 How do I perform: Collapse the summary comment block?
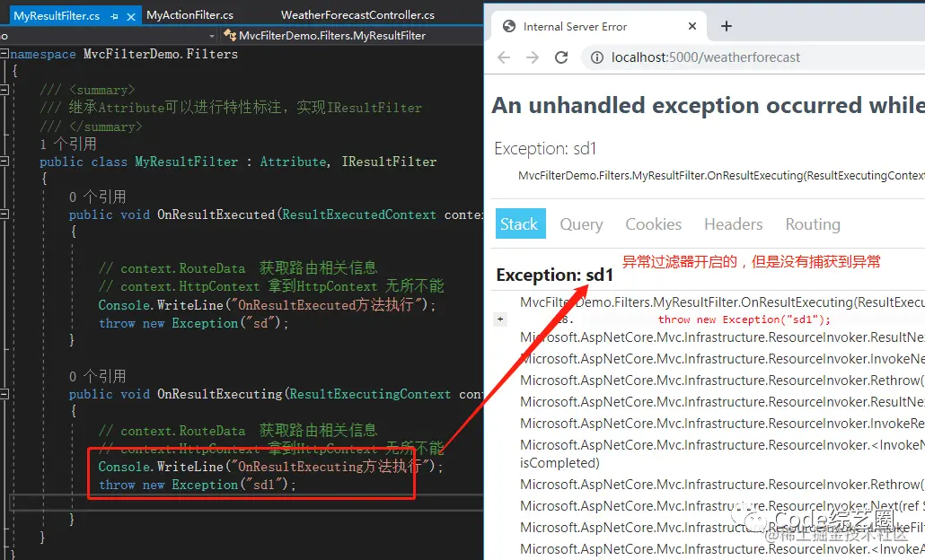point(4,90)
